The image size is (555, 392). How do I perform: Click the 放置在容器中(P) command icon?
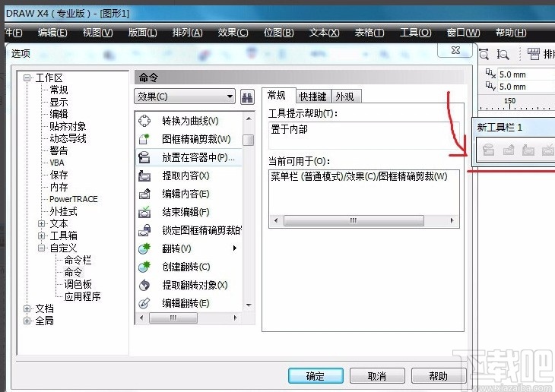pos(144,157)
